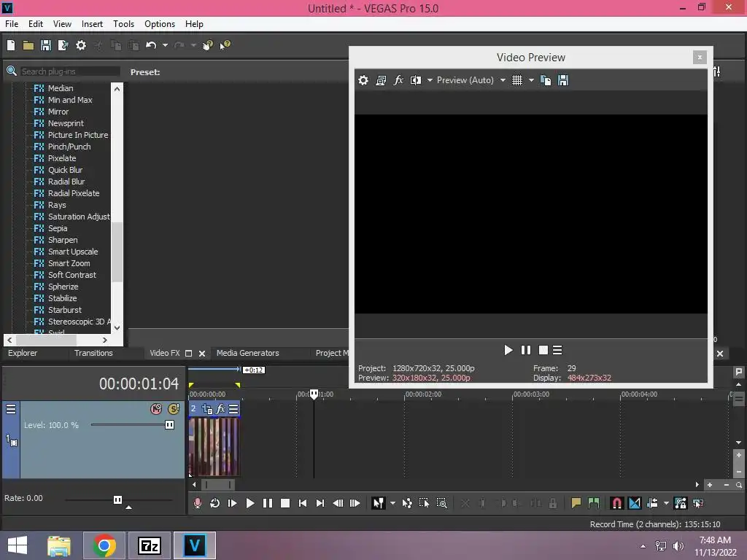Toggle Automatic Crossfades icon

point(635,503)
